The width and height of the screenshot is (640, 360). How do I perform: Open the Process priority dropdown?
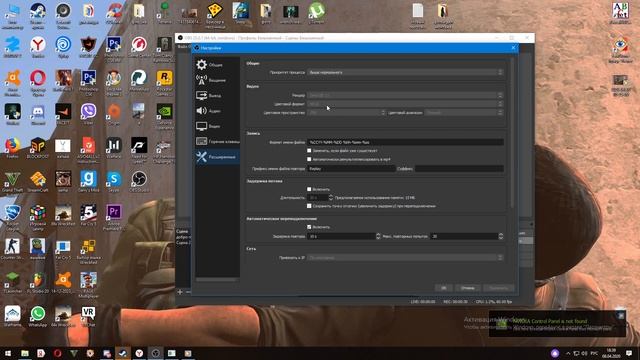(x=405, y=72)
